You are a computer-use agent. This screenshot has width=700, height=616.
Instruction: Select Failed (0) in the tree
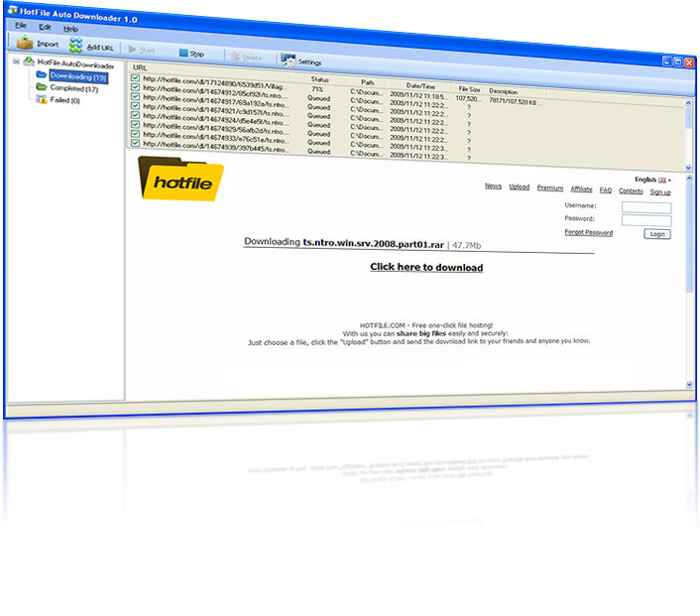[64, 100]
